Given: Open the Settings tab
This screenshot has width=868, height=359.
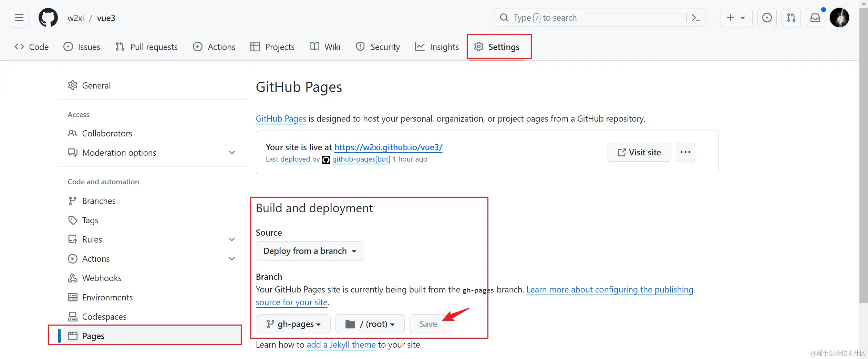Looking at the screenshot, I should tap(497, 47).
